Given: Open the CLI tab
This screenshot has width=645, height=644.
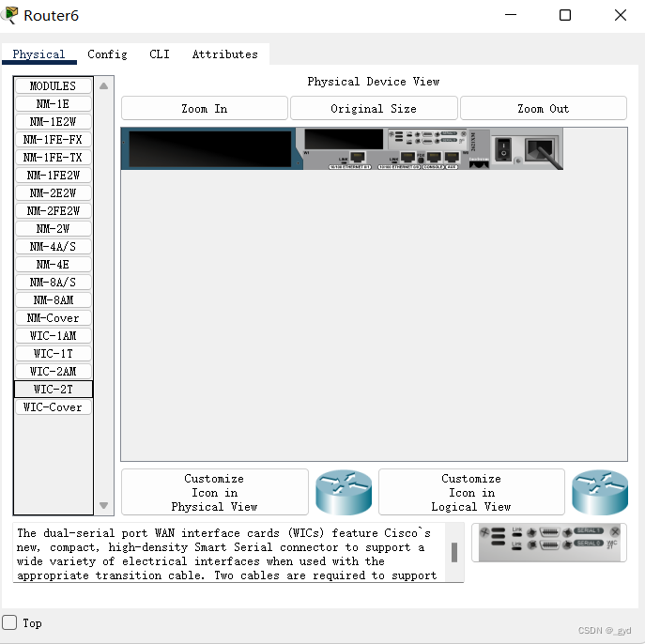Looking at the screenshot, I should pos(160,54).
